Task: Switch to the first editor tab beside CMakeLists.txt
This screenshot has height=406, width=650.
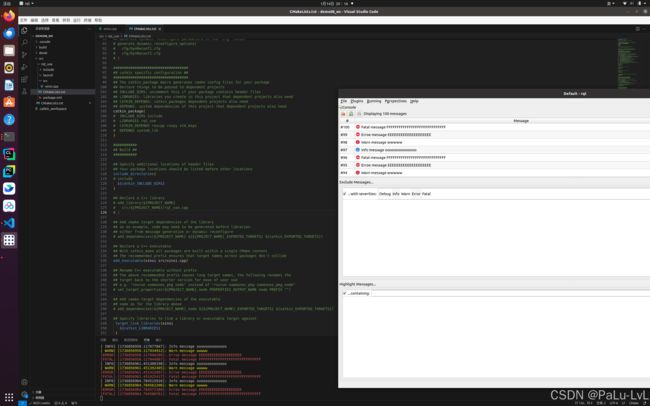Action: (110, 29)
